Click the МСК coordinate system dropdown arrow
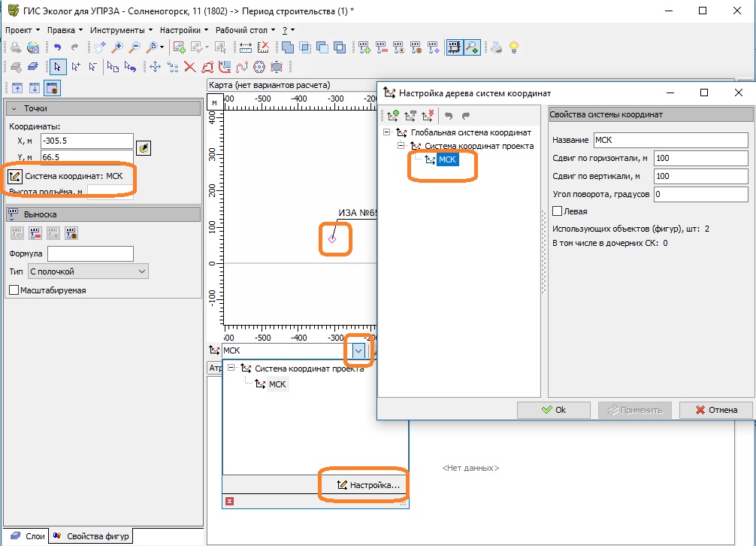Screen dimensions: 756x546 (358, 350)
